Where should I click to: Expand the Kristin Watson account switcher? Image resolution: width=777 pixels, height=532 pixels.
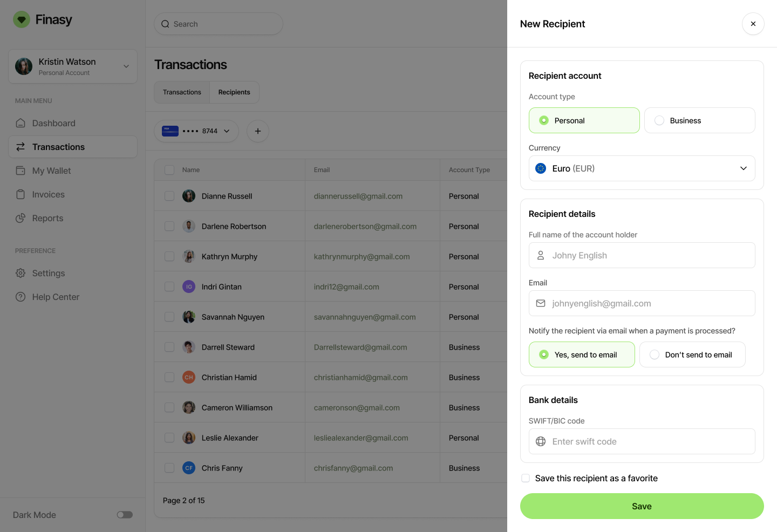73,66
